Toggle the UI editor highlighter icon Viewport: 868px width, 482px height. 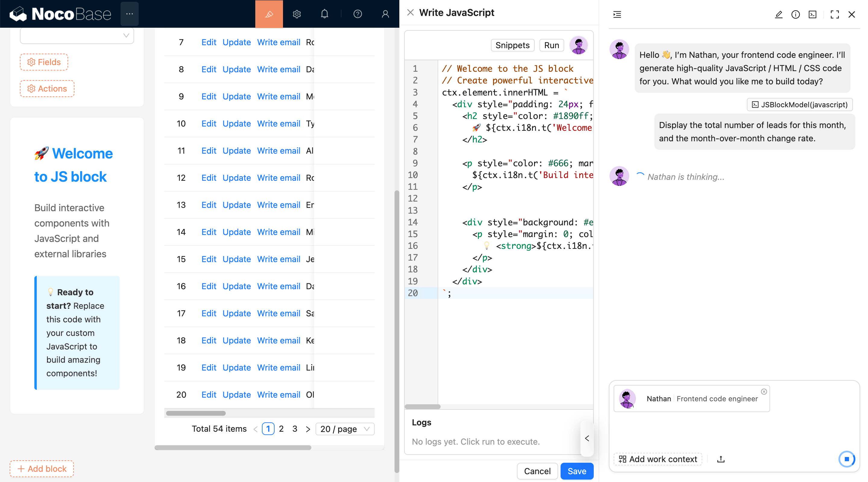coord(269,14)
